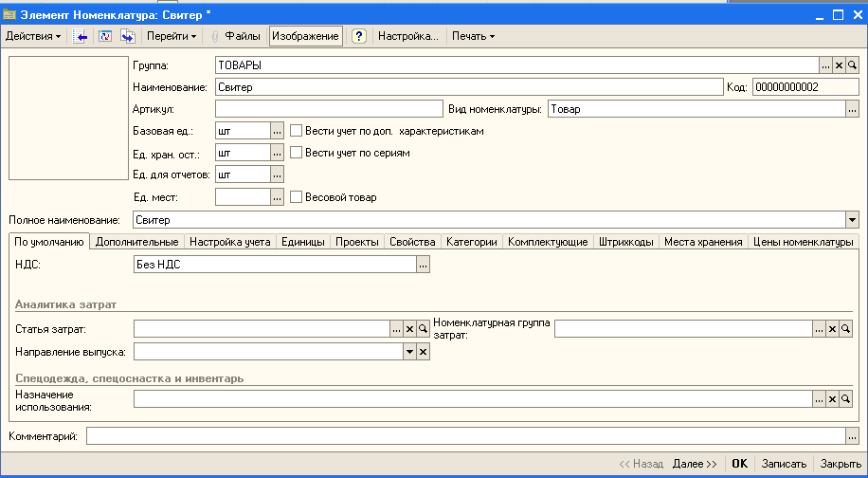Go to next page with Далее >>

(695, 464)
